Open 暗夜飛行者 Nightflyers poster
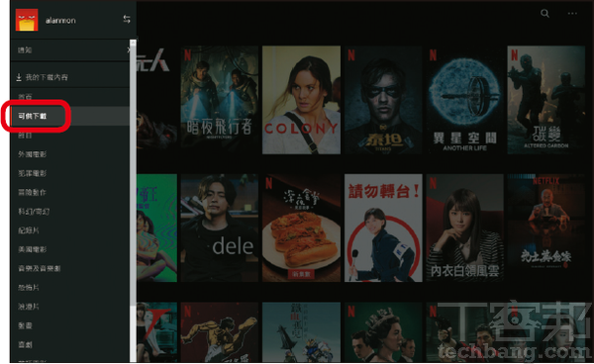Screen dimensions: 594x364 click(x=220, y=100)
